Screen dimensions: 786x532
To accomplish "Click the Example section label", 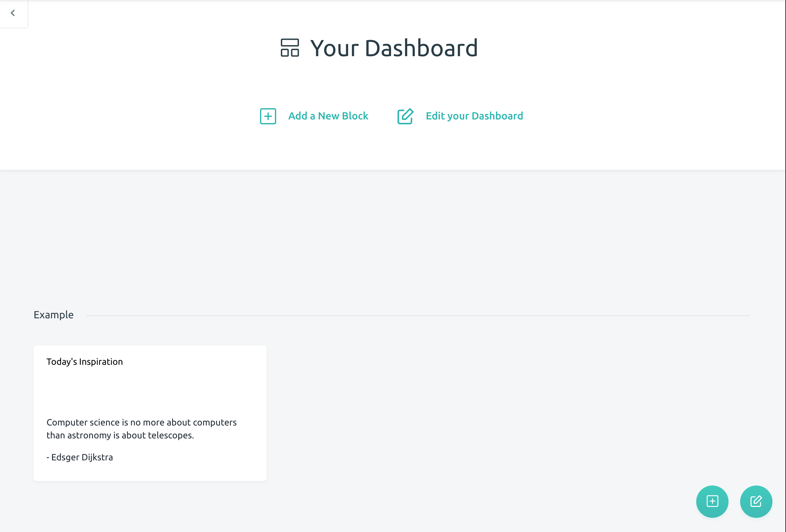I will click(x=53, y=315).
